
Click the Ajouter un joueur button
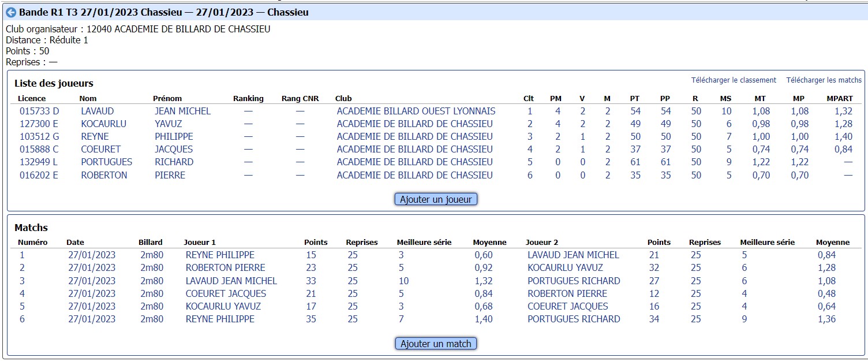[436, 199]
